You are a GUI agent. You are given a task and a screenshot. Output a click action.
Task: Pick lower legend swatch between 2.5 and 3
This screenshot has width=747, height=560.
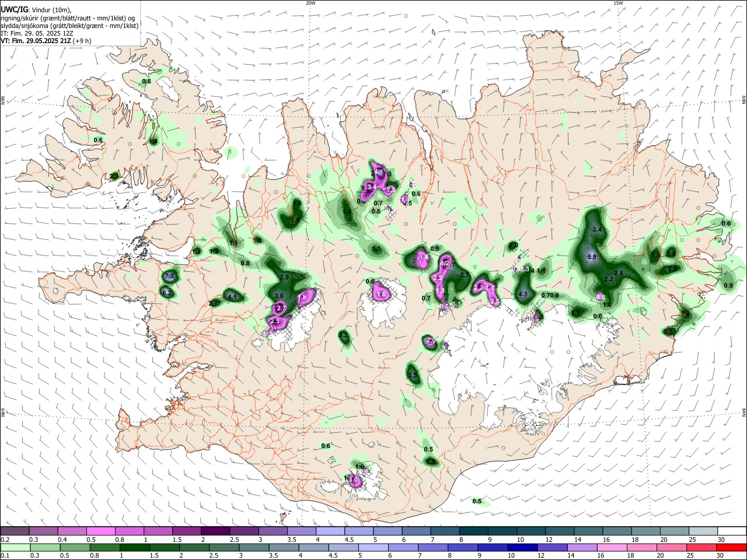point(224,547)
